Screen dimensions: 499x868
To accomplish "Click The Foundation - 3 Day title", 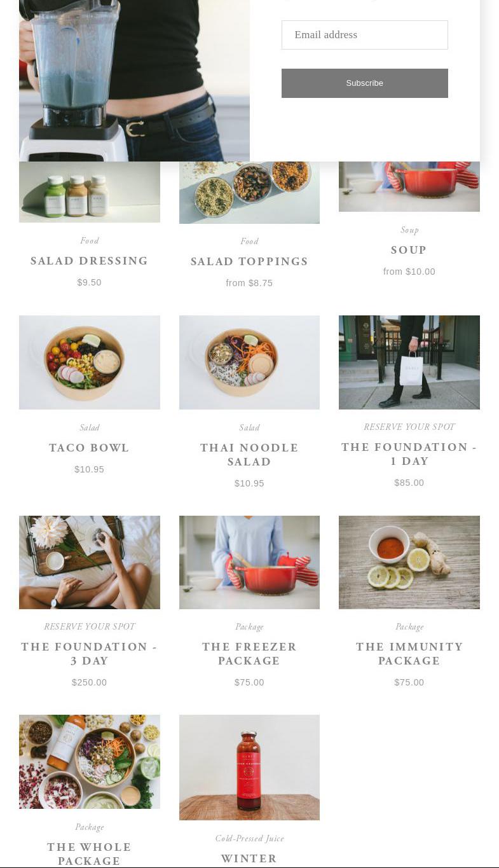I will [x=89, y=654].
